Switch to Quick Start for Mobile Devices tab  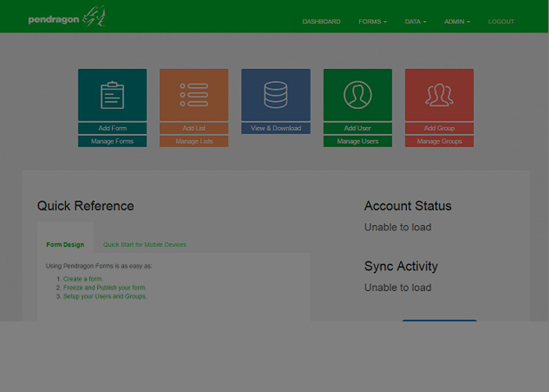coord(144,245)
